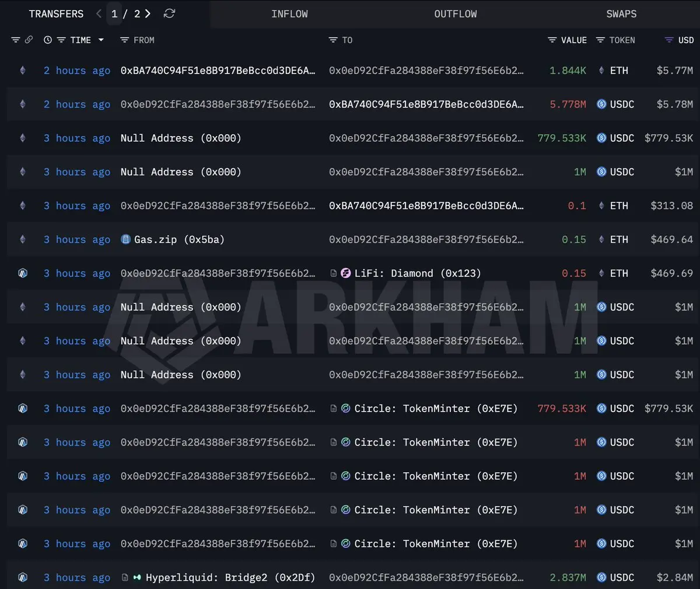Click the TOKEN column header label
700x589 pixels.
[x=622, y=40]
